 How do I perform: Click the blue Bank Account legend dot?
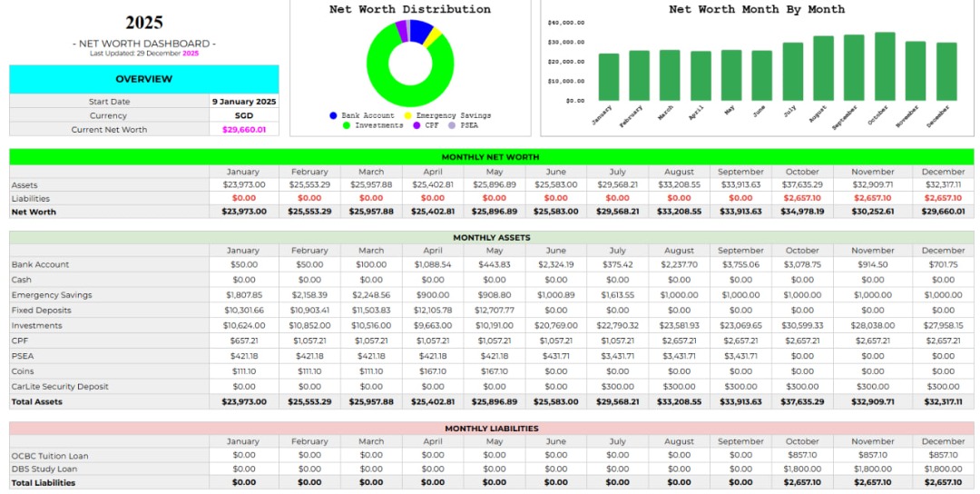click(x=333, y=116)
